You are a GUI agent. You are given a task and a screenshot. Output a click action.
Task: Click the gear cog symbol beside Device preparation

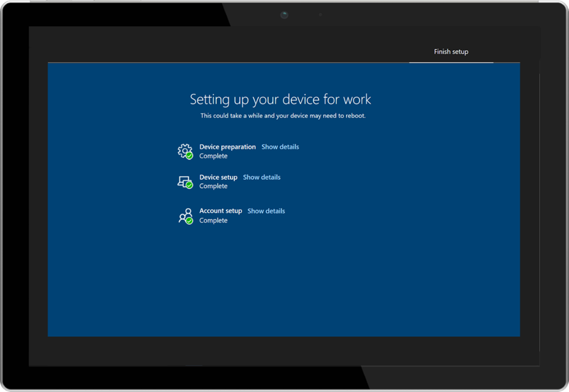click(x=186, y=151)
